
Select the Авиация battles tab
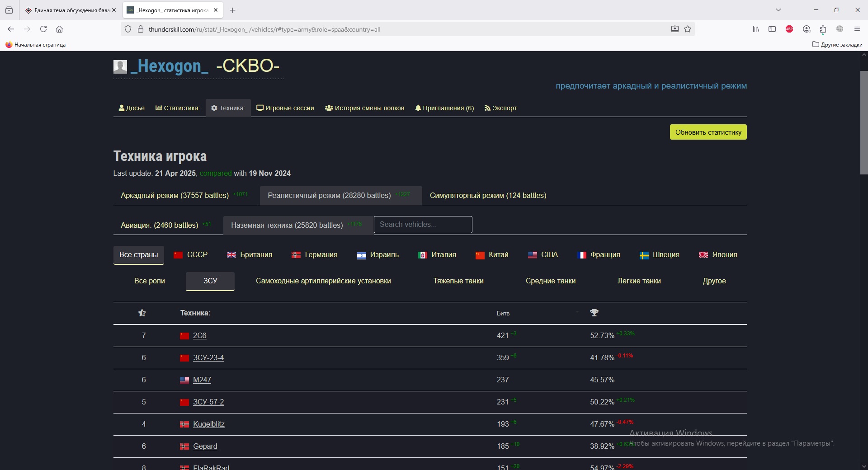[x=159, y=225]
